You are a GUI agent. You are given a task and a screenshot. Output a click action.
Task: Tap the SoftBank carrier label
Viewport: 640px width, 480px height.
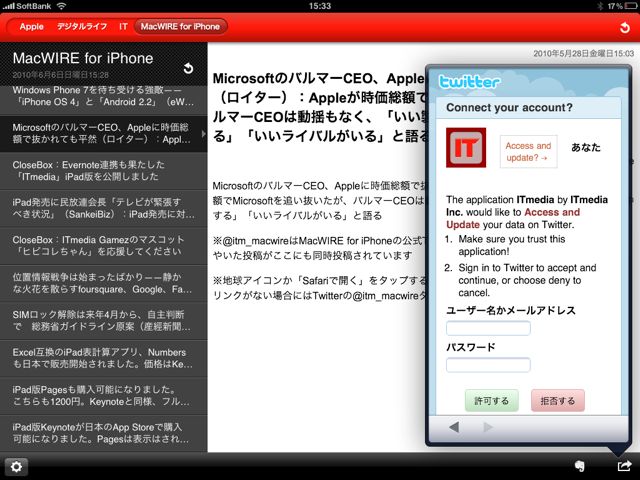pyautogui.click(x=34, y=6)
